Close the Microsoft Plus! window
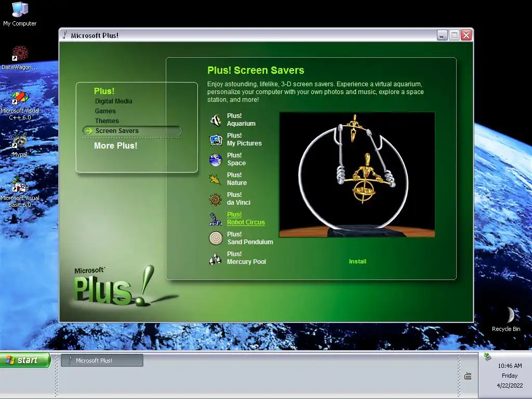The image size is (532, 399). 467,35
